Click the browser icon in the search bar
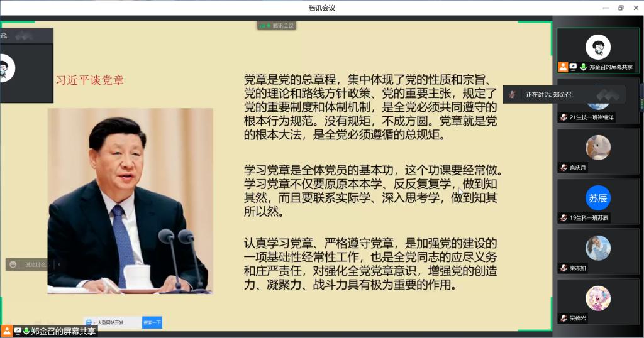The width and height of the screenshot is (644, 338). [x=90, y=322]
